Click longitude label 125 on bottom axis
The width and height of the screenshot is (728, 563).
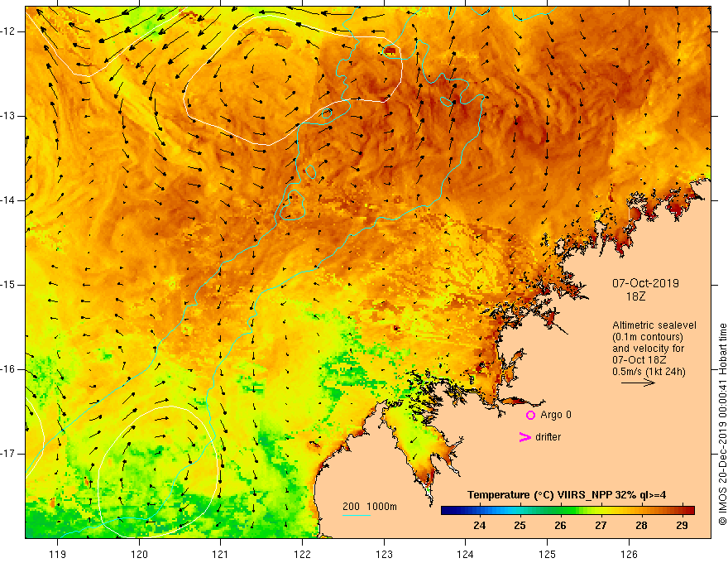548,554
